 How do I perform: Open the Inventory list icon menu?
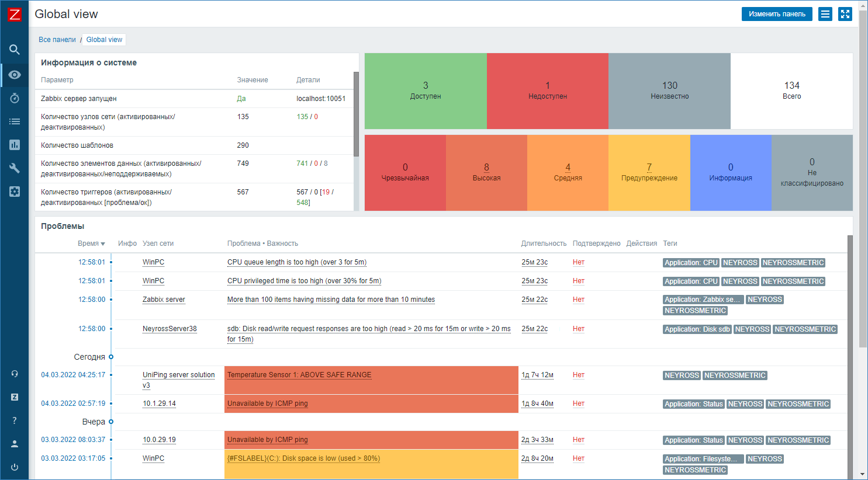point(15,121)
